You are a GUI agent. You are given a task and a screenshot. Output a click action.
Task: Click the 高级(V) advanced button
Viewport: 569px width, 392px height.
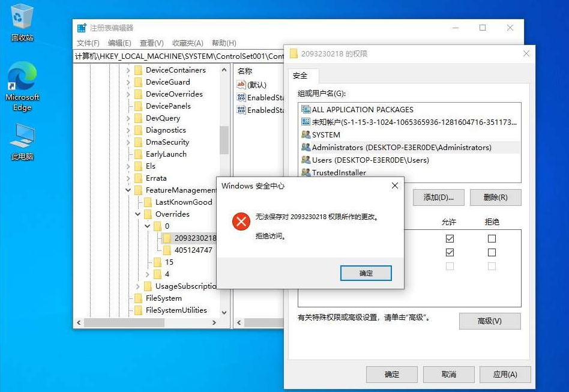[x=490, y=321]
